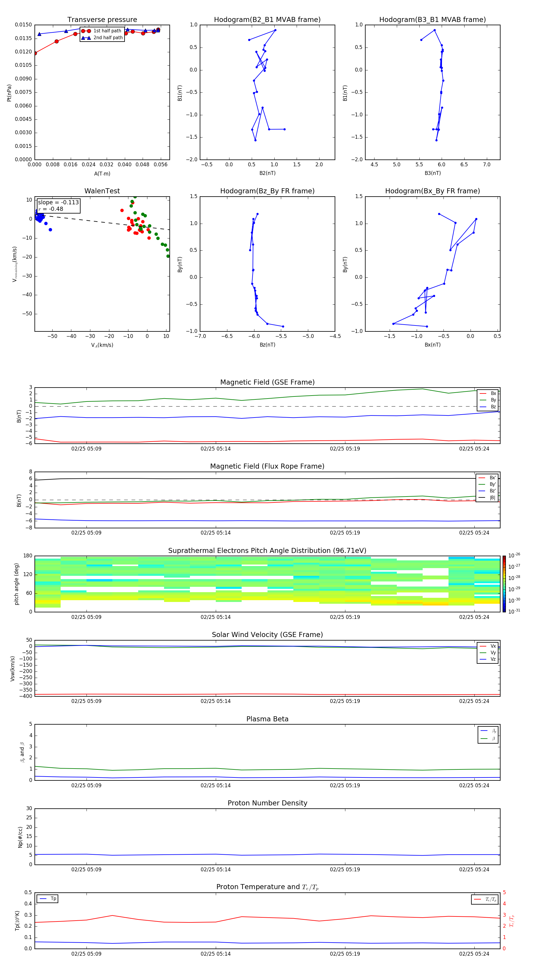Screen dimensions: 535x980
Task: Click the 'VA(km/s)' x-axis label
Action: [x=102, y=345]
